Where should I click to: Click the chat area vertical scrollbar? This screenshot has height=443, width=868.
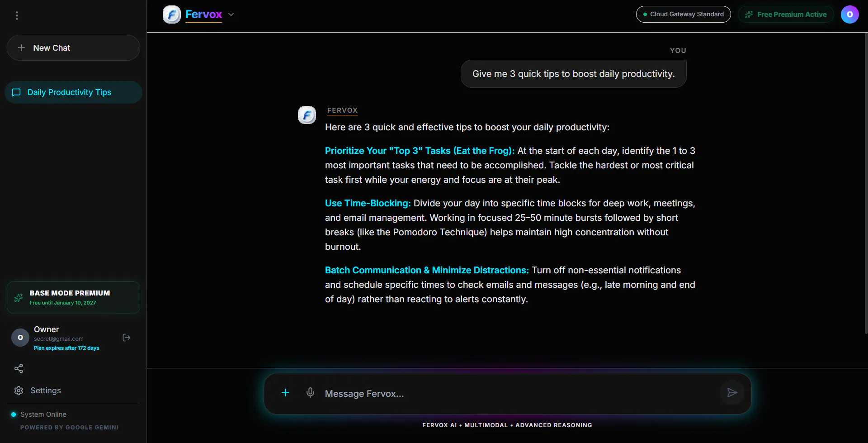tap(866, 183)
